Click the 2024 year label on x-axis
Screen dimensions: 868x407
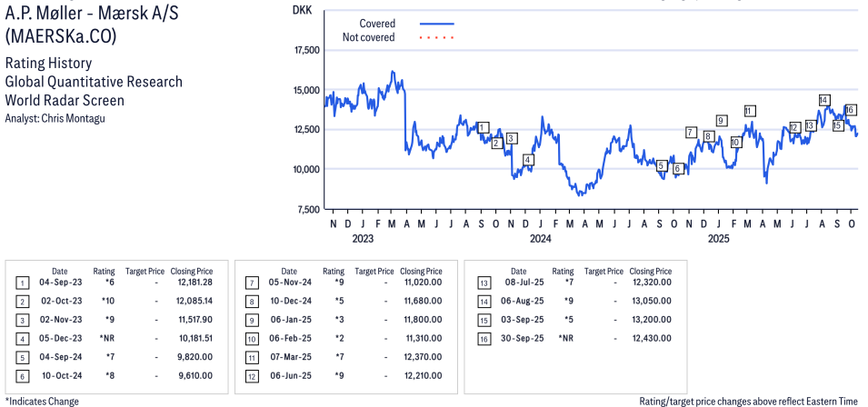540,239
